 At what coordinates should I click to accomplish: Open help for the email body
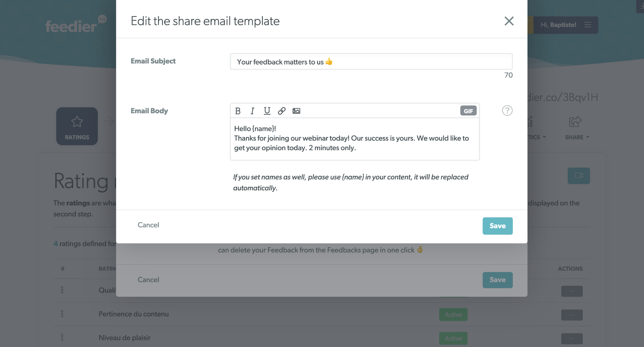(x=507, y=111)
